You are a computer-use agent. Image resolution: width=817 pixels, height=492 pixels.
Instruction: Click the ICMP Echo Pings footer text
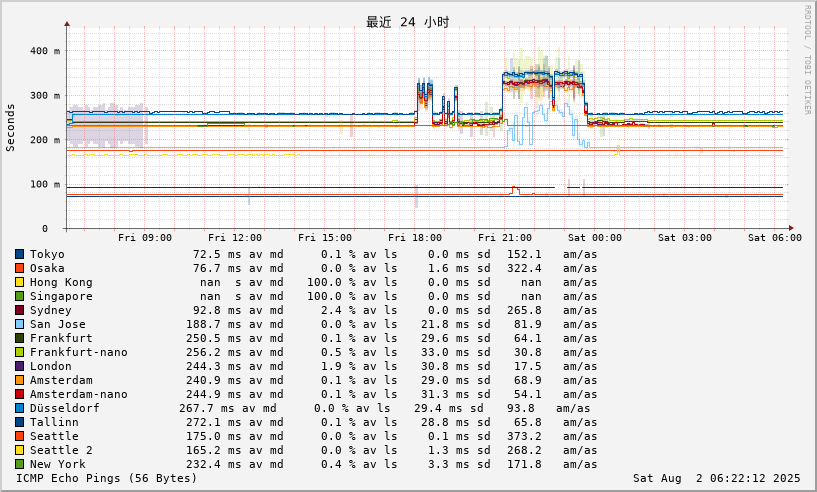coord(106,478)
